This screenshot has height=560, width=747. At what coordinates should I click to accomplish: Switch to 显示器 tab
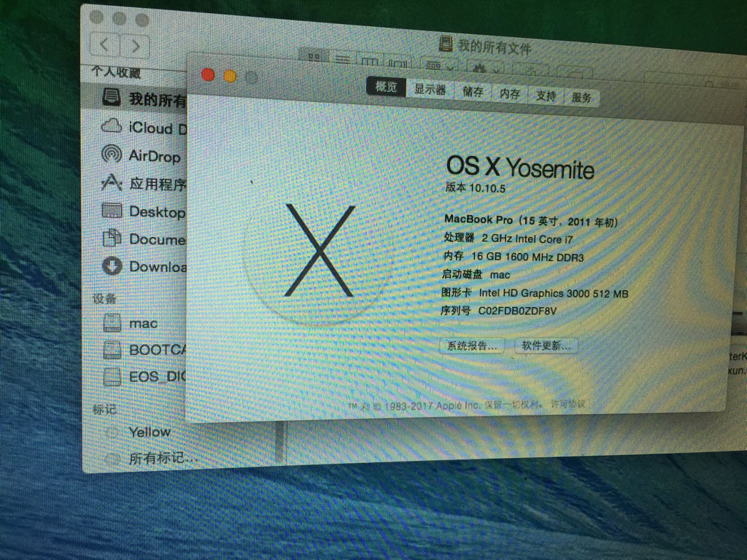coord(430,89)
